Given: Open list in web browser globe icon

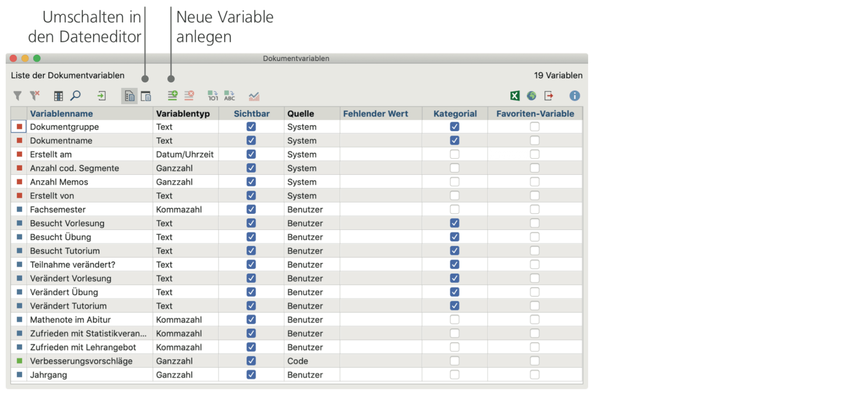Looking at the screenshot, I should click(532, 96).
